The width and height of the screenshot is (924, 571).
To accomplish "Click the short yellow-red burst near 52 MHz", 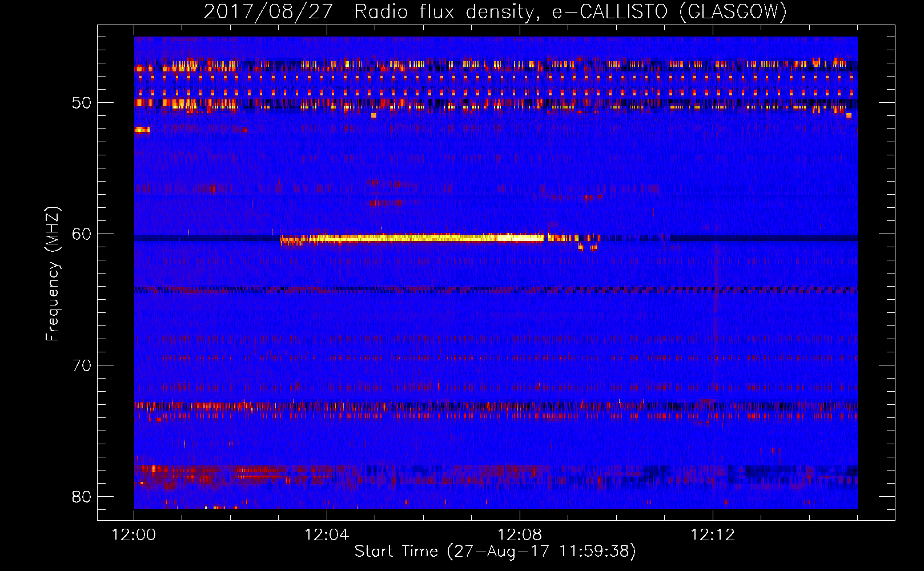I will 142,130.
